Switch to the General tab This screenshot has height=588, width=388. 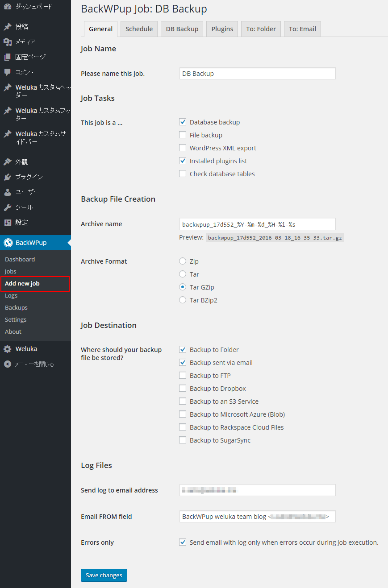[101, 29]
